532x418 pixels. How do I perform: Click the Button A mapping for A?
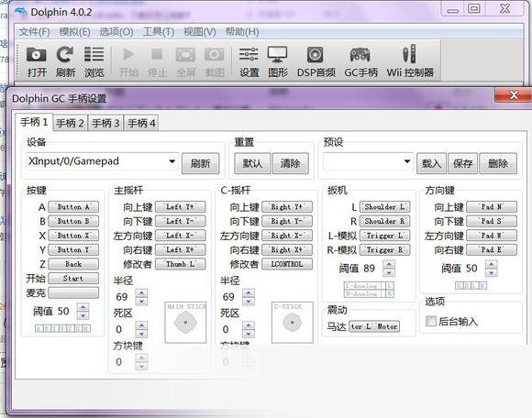pos(73,207)
